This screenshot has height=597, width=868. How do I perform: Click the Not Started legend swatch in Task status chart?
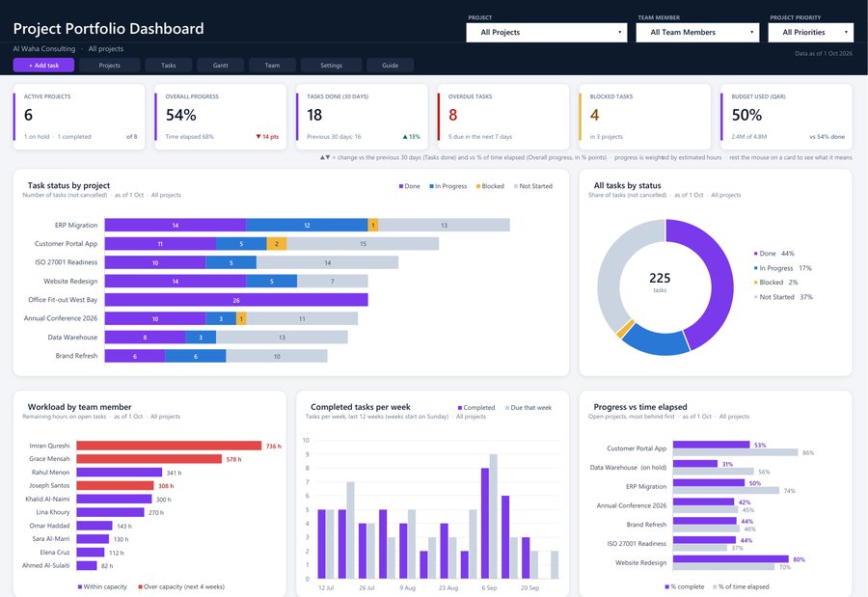(516, 186)
